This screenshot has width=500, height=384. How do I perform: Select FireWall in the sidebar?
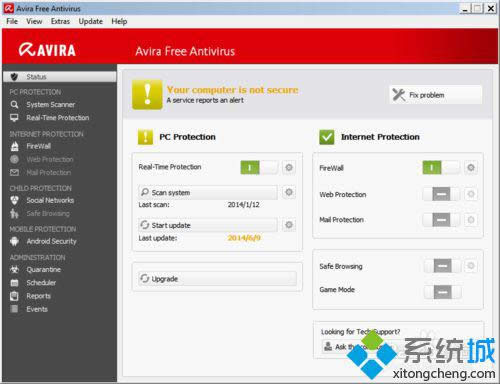tap(39, 146)
